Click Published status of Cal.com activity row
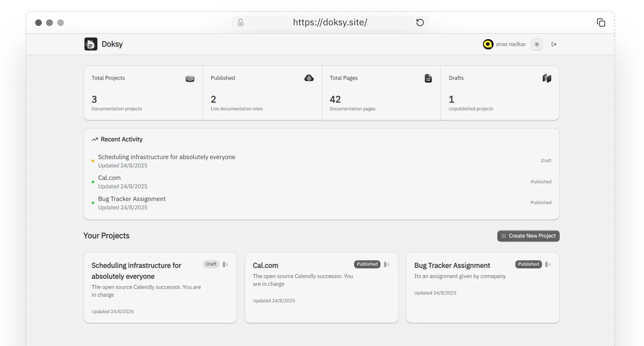Screen dimensions: 644x346 coord(541,182)
